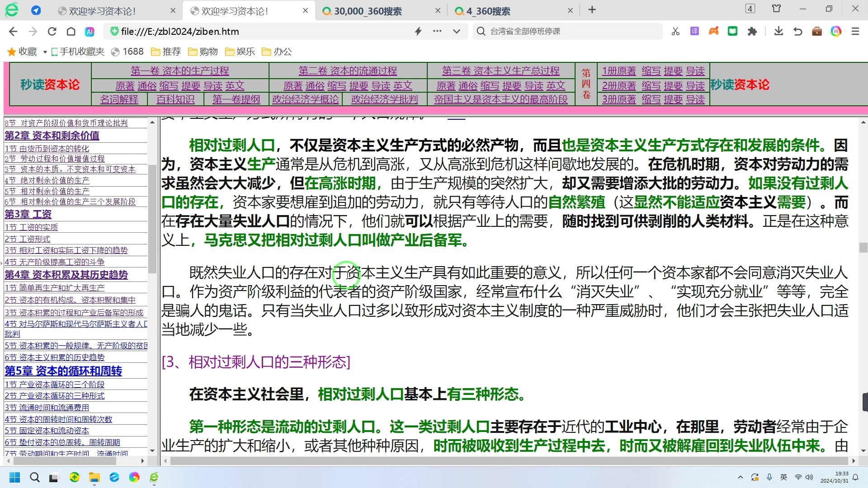The image size is (868, 488).
Task: Open the 1册原著 link
Action: click(x=619, y=71)
